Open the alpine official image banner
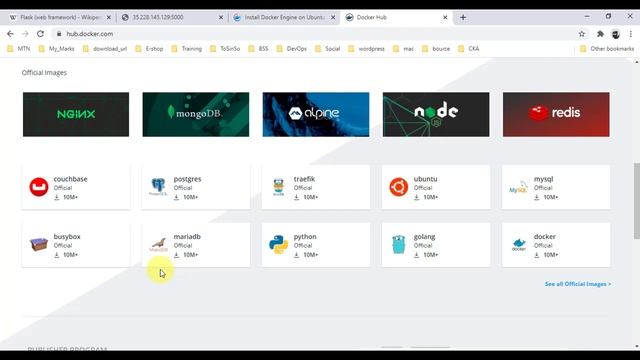This screenshot has height=360, width=640. pos(316,114)
